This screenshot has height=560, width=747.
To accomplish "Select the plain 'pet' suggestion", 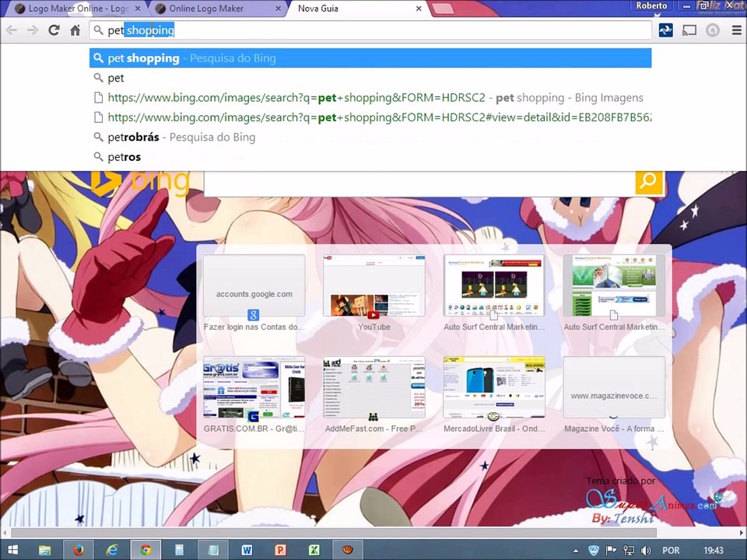I will [370, 78].
